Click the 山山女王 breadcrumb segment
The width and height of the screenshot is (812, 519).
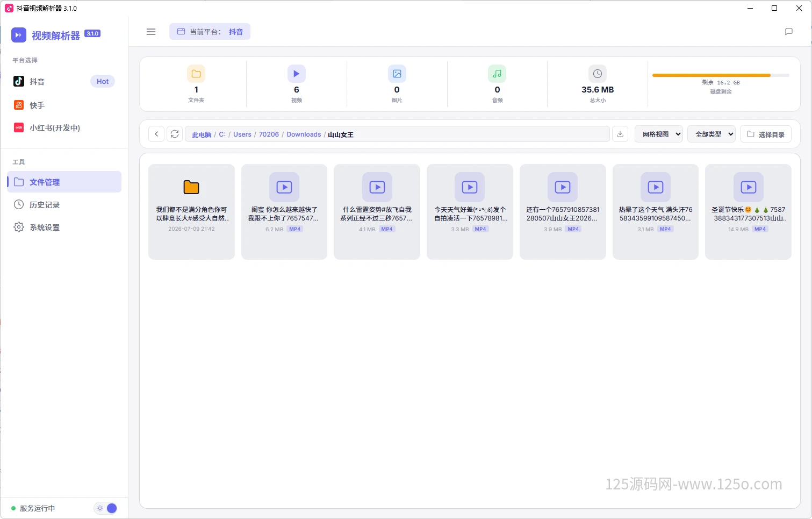(x=341, y=134)
